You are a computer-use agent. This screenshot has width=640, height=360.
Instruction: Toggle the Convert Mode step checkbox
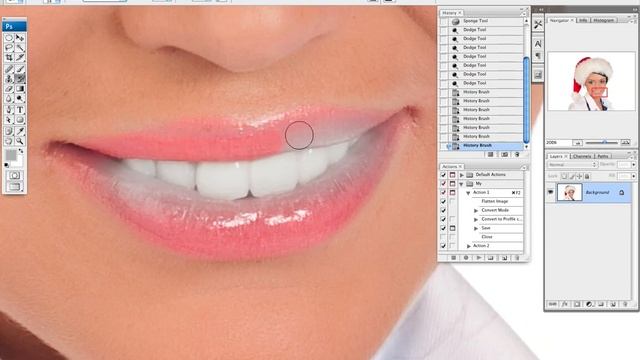443,210
